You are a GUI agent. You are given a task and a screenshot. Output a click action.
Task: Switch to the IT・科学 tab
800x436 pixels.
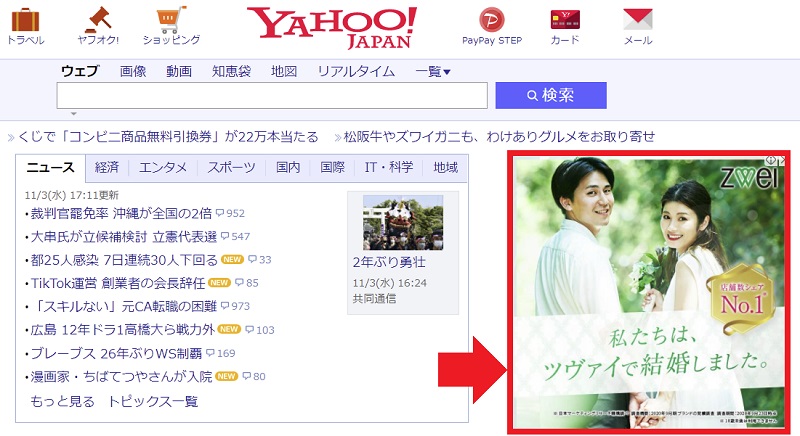click(389, 167)
